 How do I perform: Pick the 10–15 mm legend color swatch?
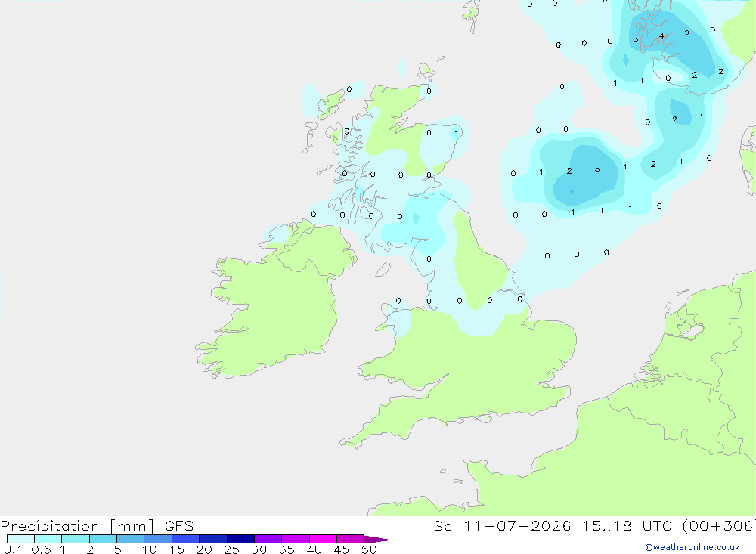(x=158, y=539)
